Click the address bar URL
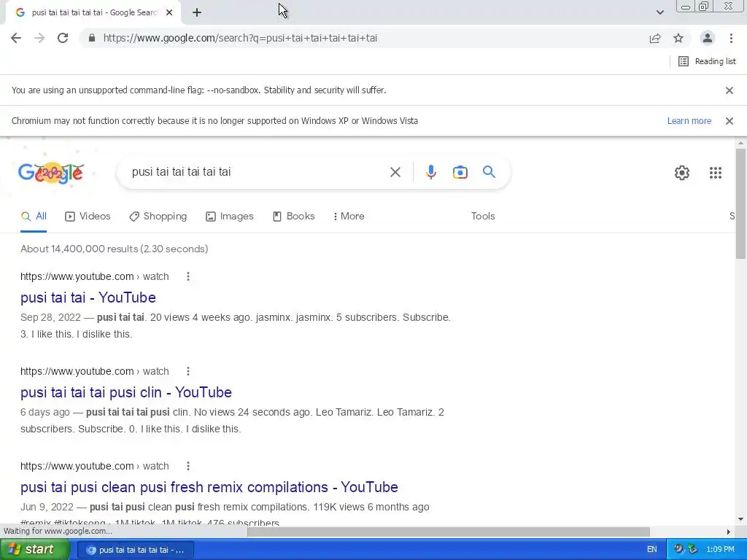This screenshot has width=747, height=560. click(x=240, y=38)
